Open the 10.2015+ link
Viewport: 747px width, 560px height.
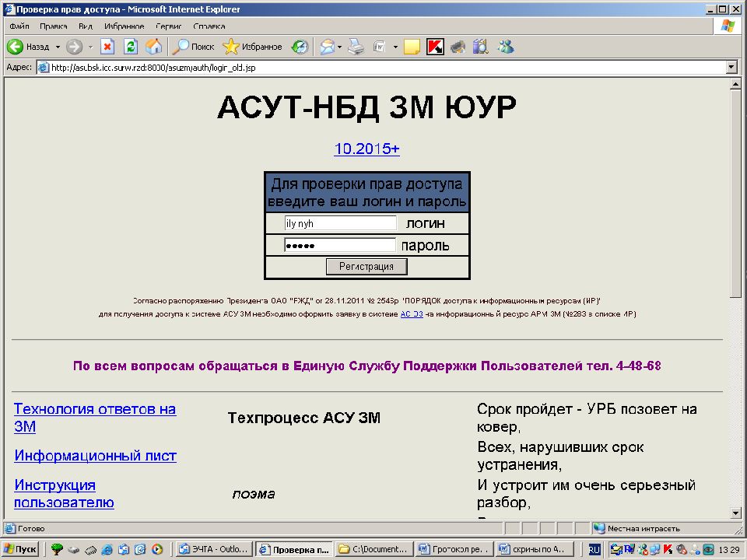pos(366,149)
